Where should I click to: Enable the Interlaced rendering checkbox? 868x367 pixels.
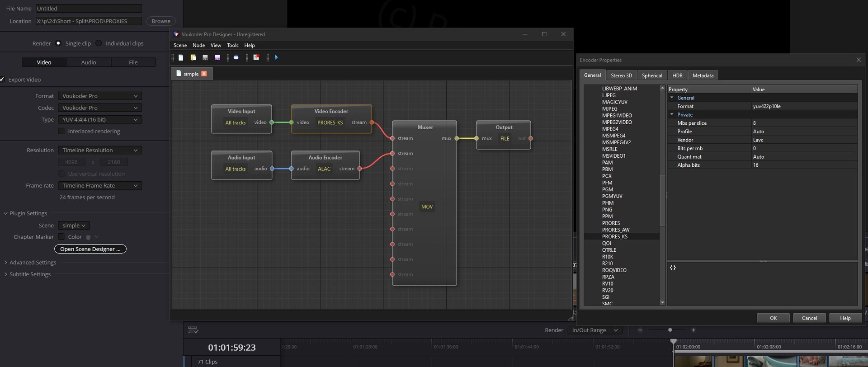tap(61, 131)
